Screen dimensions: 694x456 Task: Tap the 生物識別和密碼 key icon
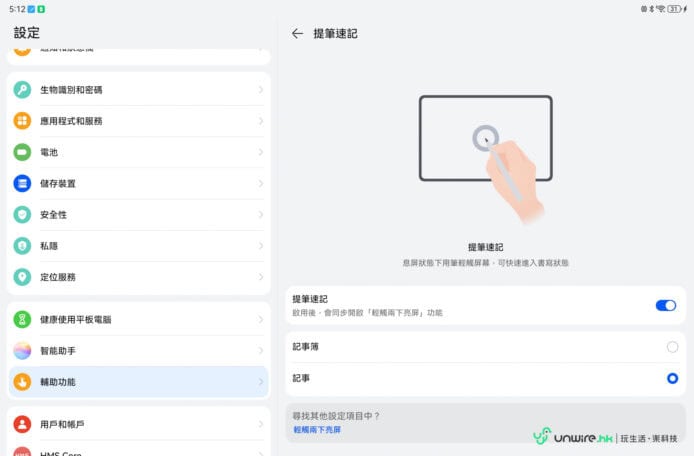pyautogui.click(x=22, y=90)
